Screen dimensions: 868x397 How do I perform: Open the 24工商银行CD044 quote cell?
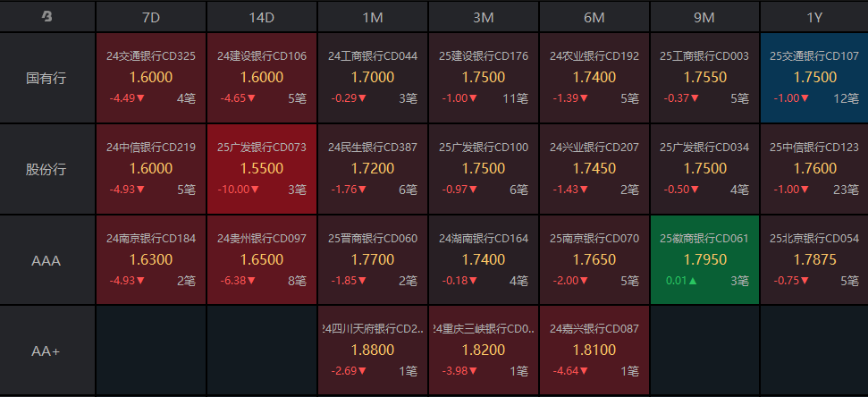click(x=373, y=79)
